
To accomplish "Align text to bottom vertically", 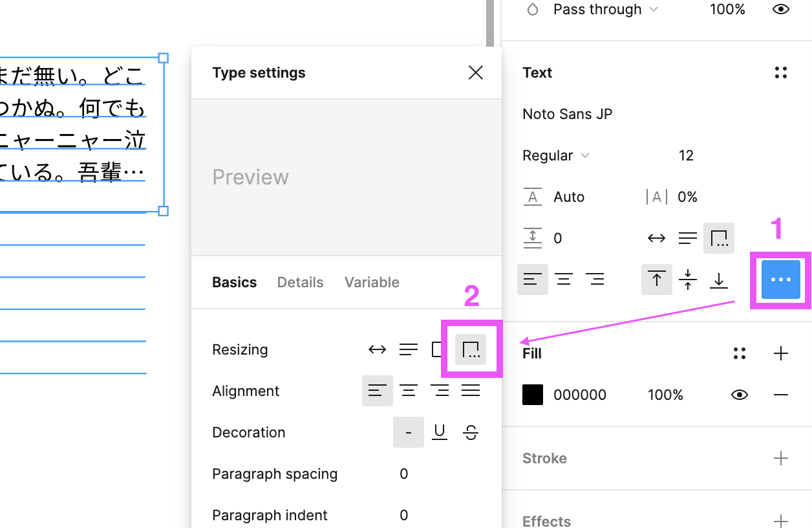I will 719,280.
